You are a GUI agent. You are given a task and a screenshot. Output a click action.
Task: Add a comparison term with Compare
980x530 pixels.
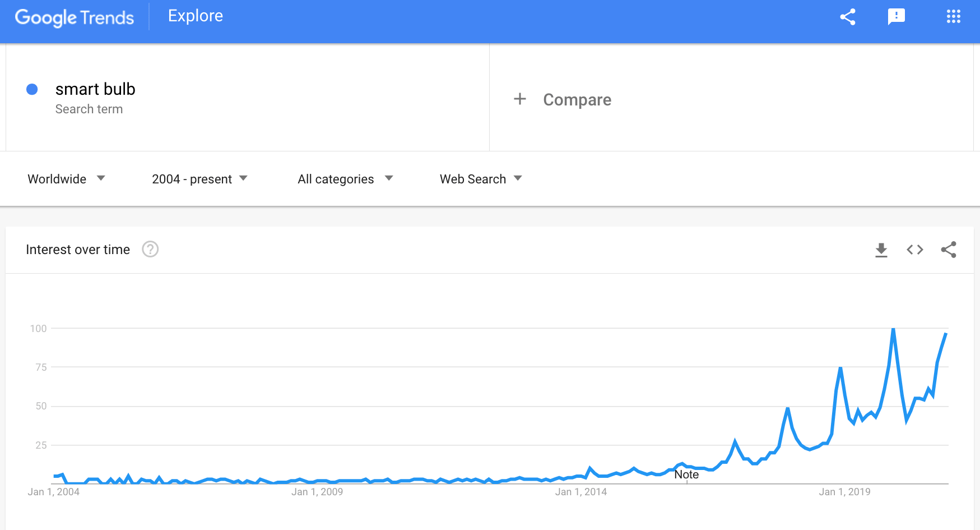tap(577, 100)
